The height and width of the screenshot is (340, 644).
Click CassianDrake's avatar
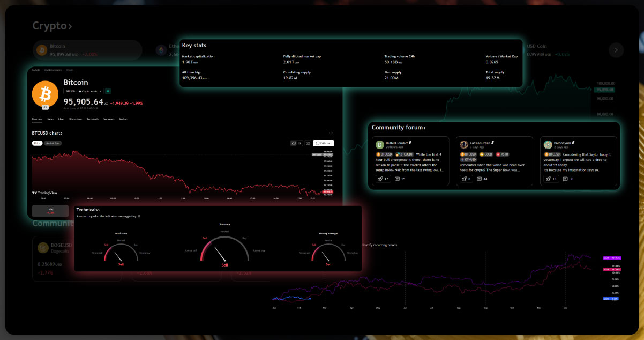464,145
